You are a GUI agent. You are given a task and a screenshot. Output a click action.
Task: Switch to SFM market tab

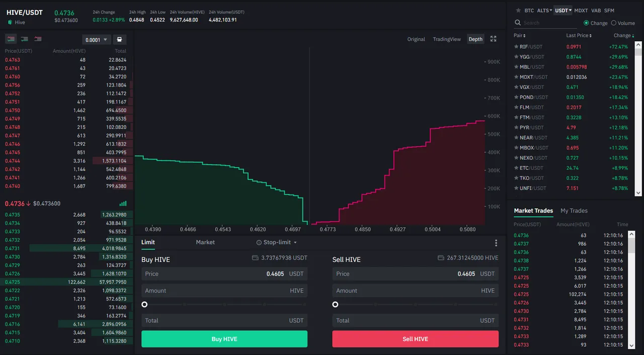pos(609,10)
